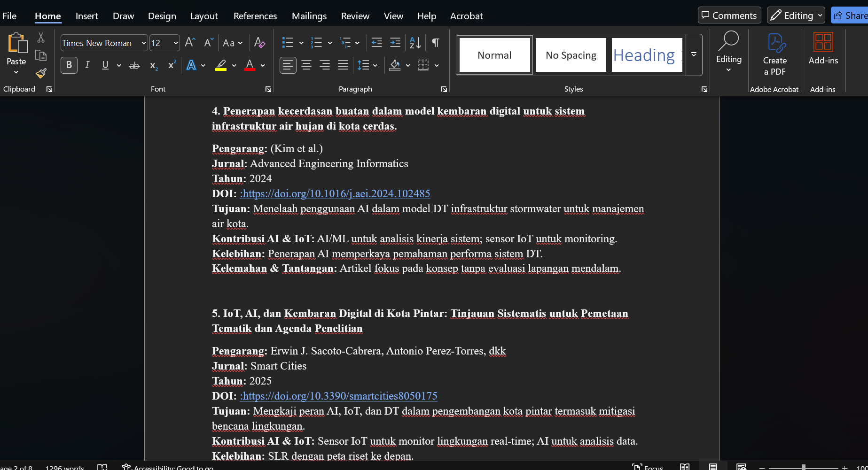Expand underline style dropdown arrow
Image resolution: width=868 pixels, height=470 pixels.
coord(119,65)
